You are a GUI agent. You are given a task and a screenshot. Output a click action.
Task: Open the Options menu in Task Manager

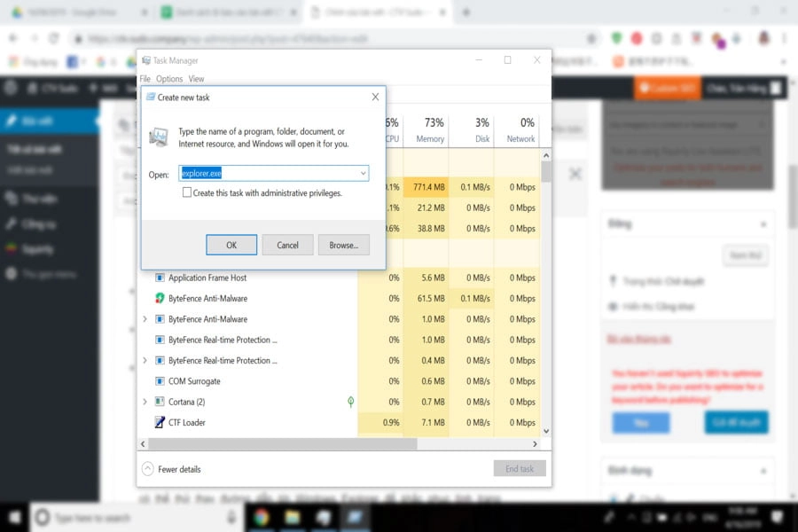168,78
